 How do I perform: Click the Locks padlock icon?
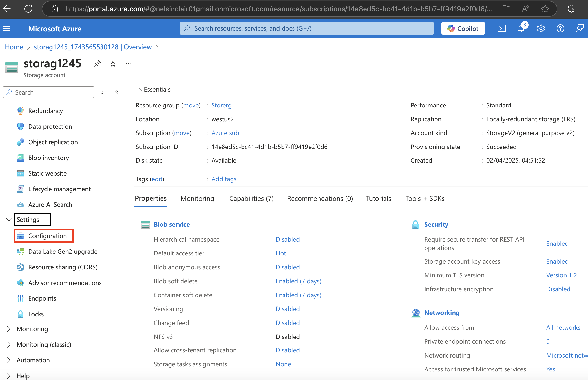[x=20, y=314]
